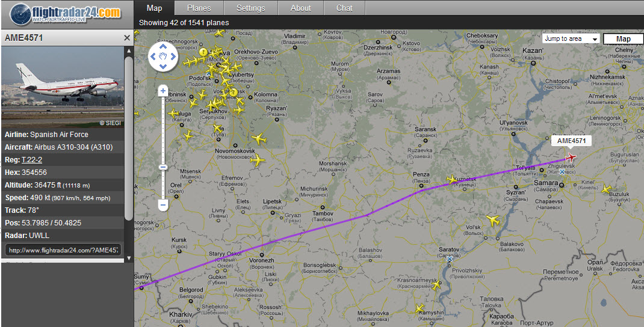The image size is (644, 327).
Task: Select the yellow plane near Kuznetsk
Action: pos(452,179)
